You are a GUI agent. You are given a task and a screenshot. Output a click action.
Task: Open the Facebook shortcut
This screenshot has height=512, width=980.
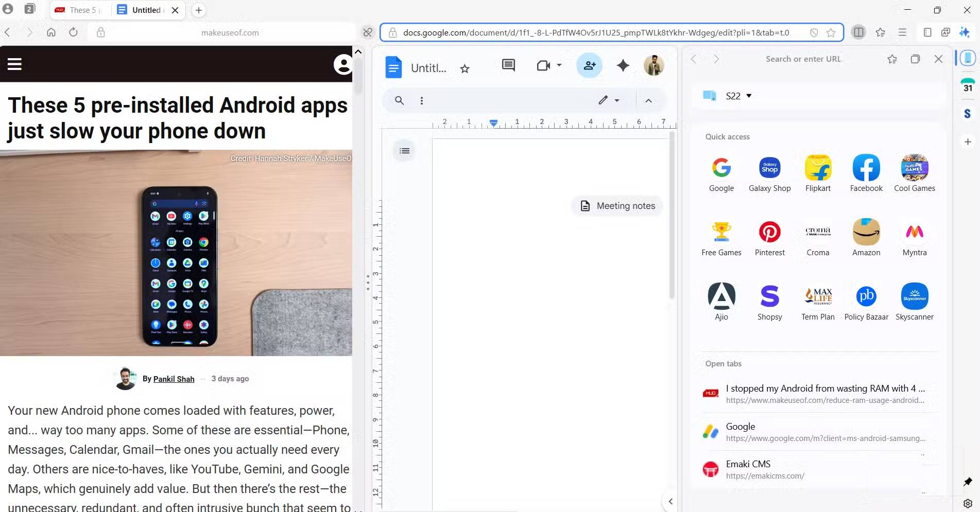click(x=866, y=173)
